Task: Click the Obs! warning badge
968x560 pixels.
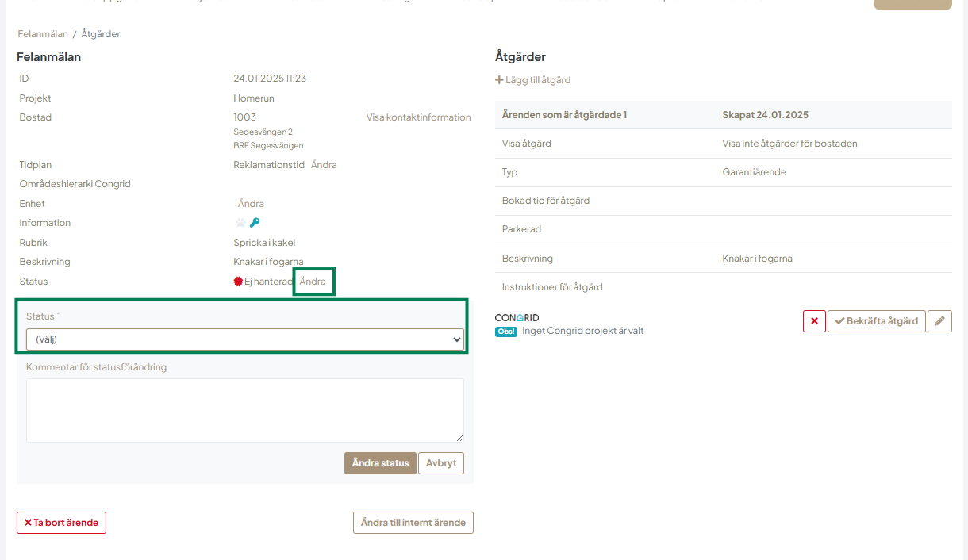Action: tap(505, 332)
